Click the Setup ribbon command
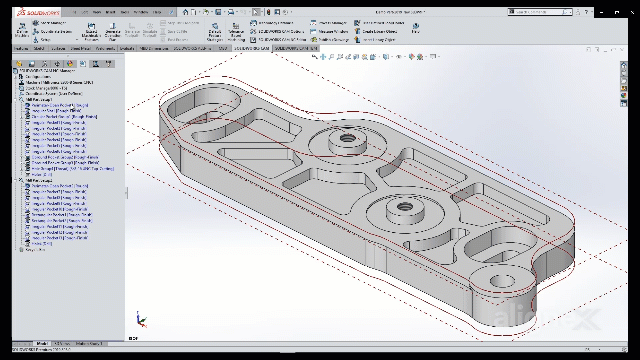Image resolution: width=640 pixels, height=360 pixels. point(42,40)
